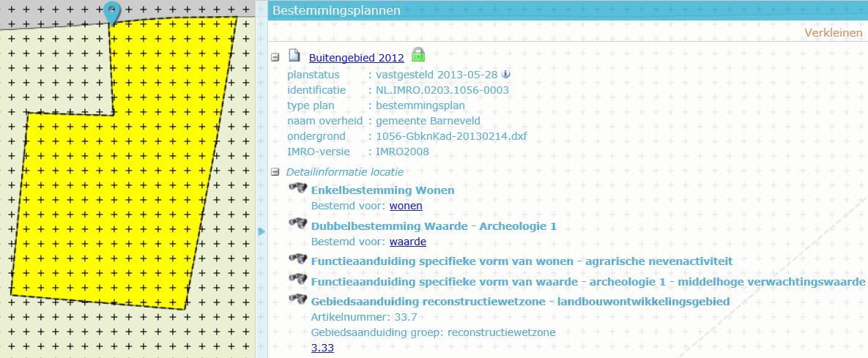The width and height of the screenshot is (868, 358).
Task: Click the 'vastgesteld 2013-05-28' planstatus value
Action: point(437,75)
